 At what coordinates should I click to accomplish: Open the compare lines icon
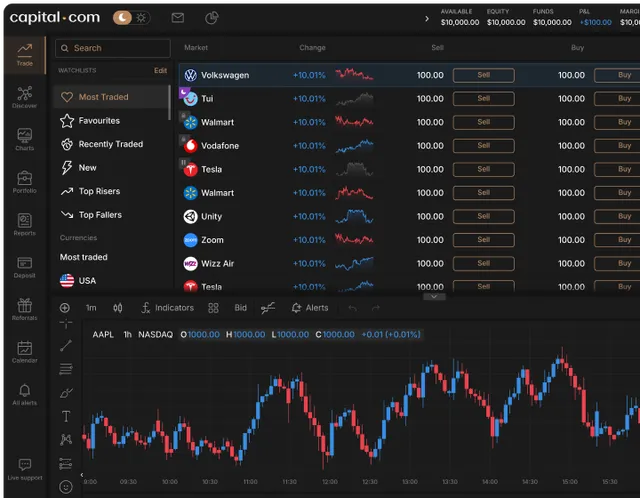268,308
